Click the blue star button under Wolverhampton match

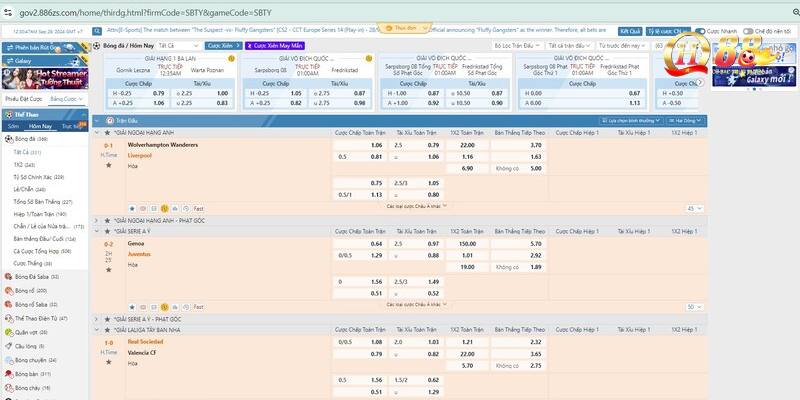(x=132, y=208)
